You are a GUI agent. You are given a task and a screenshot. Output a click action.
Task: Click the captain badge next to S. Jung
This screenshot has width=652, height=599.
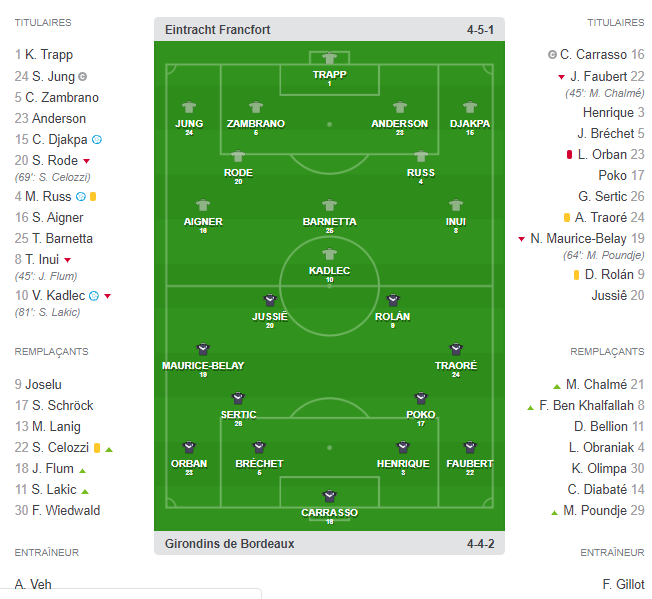83,76
